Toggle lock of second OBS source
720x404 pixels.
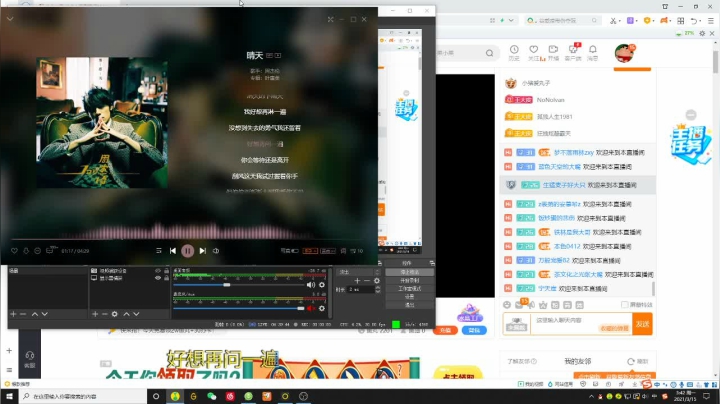(166, 278)
